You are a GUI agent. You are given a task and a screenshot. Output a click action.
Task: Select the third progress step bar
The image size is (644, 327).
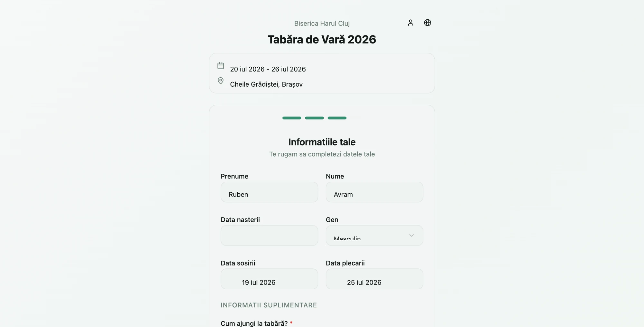coord(337,118)
